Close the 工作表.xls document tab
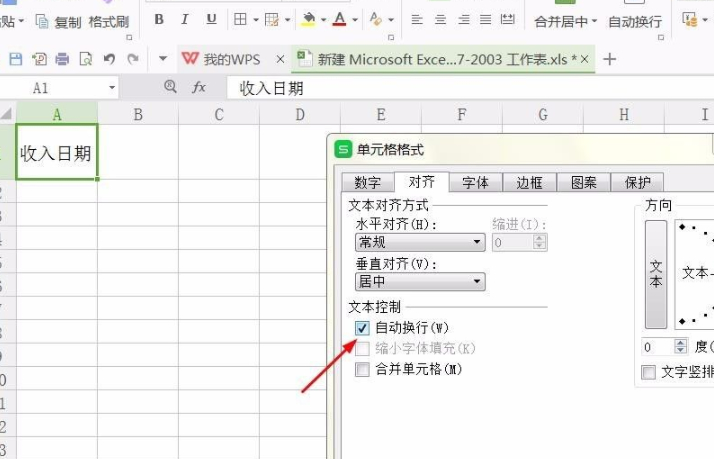Screen dimensions: 714x459 coord(585,59)
